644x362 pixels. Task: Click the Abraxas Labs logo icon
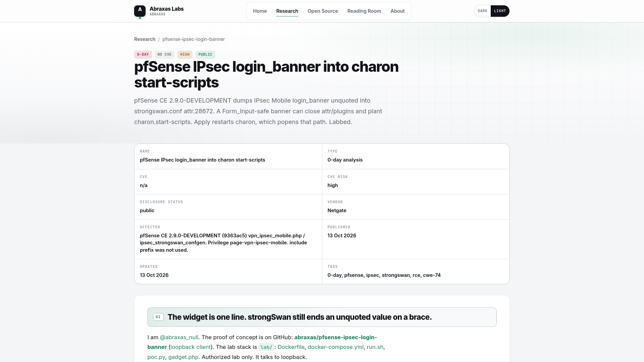(140, 11)
